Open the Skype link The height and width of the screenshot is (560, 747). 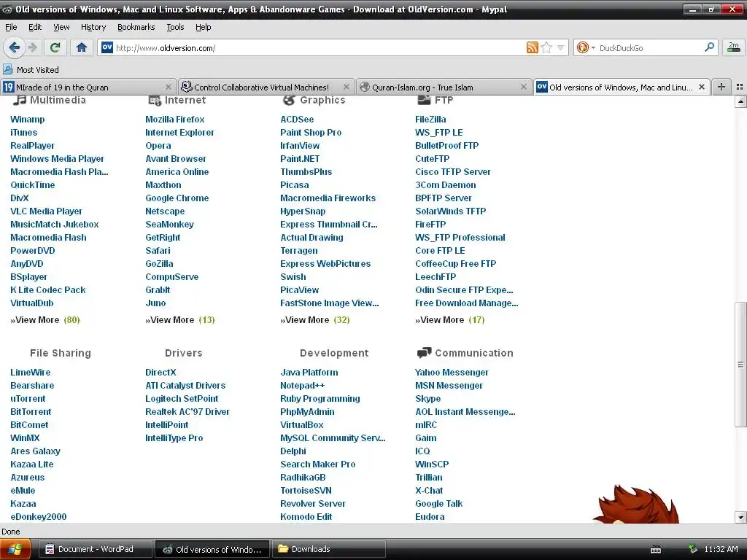pos(427,399)
